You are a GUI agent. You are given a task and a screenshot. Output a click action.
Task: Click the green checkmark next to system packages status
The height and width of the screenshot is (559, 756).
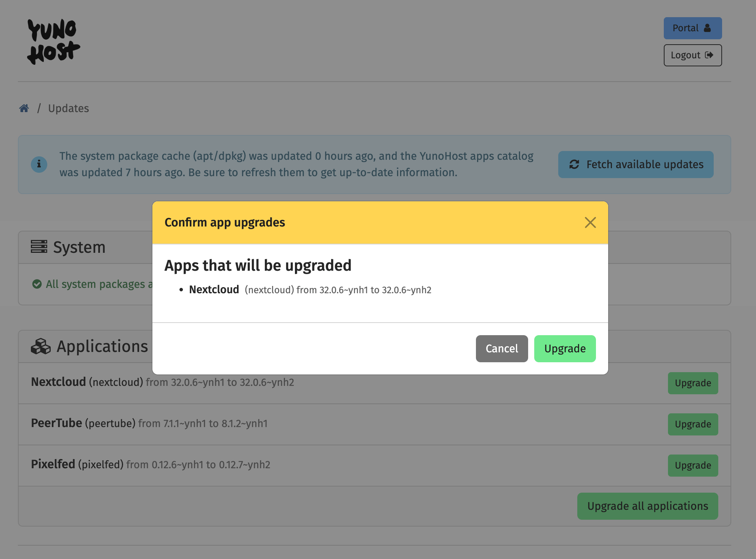pyautogui.click(x=36, y=283)
